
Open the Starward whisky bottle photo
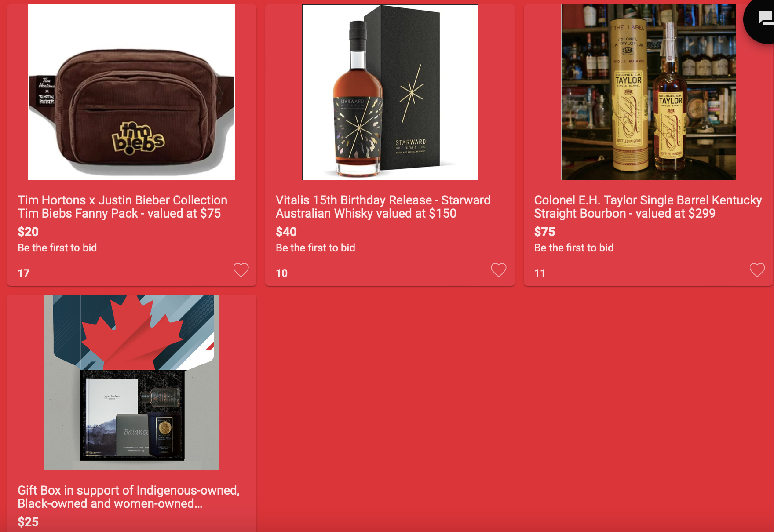[390, 92]
